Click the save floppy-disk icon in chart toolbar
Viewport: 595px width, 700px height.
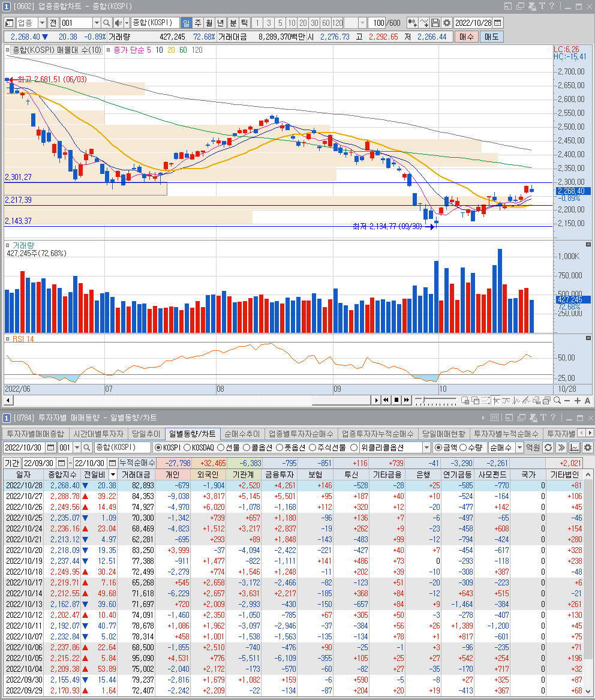click(435, 23)
